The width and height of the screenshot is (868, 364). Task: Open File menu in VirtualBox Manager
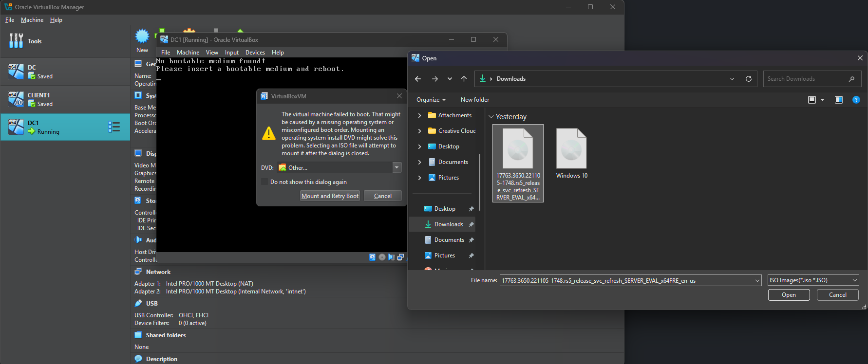10,20
